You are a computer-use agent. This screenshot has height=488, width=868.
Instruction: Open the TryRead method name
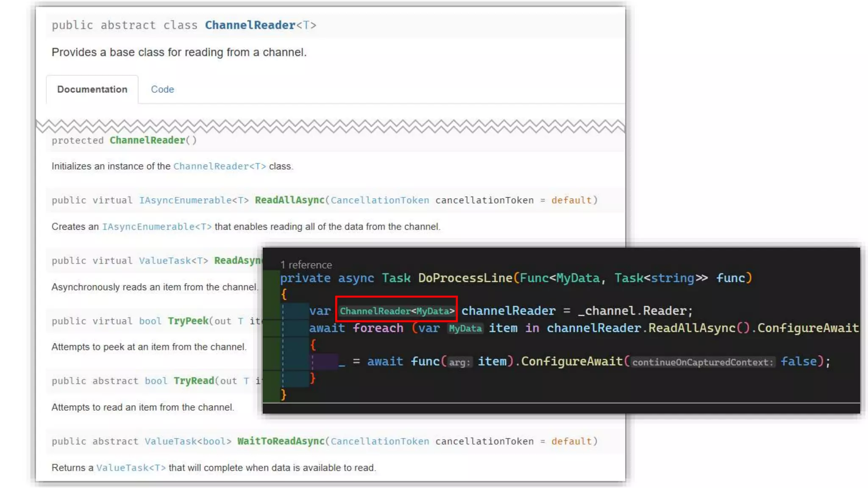(194, 381)
